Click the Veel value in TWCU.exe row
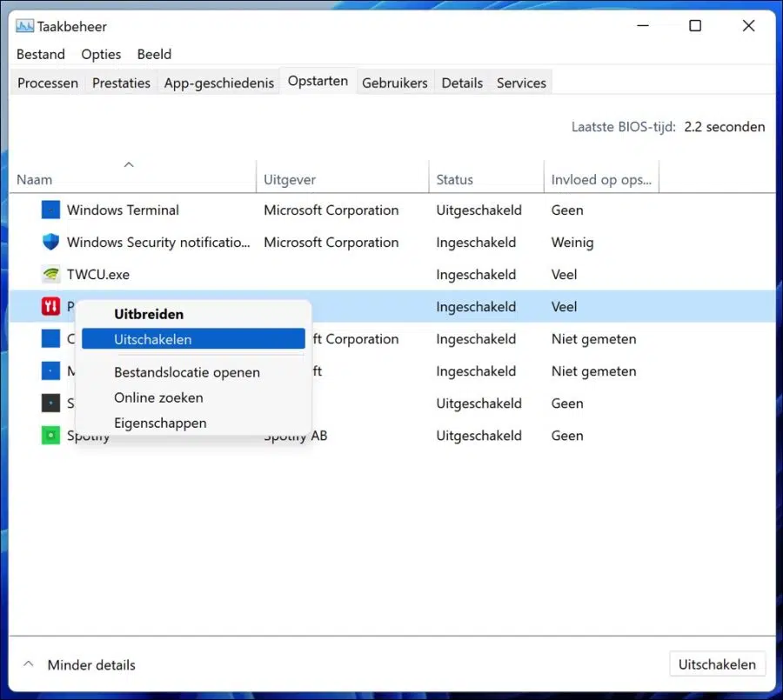The height and width of the screenshot is (700, 783). 564,274
